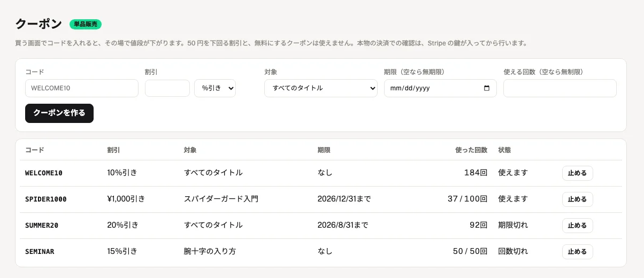Click the コード table column header
Image resolution: width=644 pixels, height=278 pixels.
tap(35, 150)
